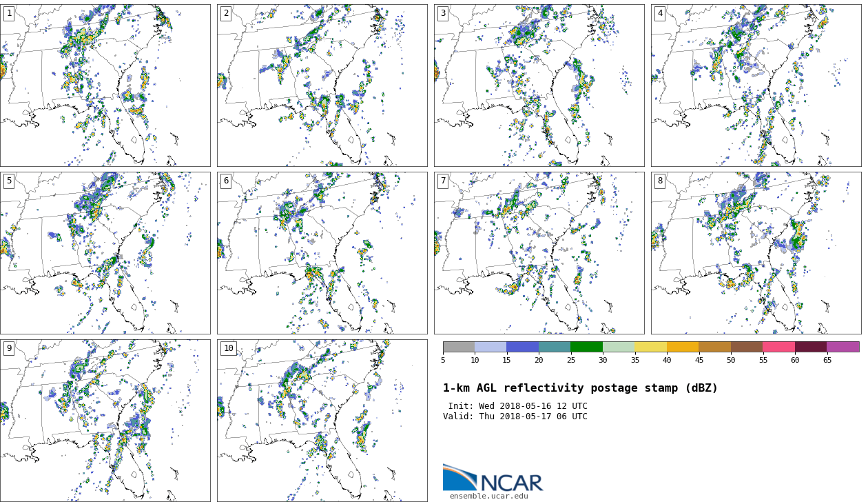Select ensemble member 7 map panel

539,253
